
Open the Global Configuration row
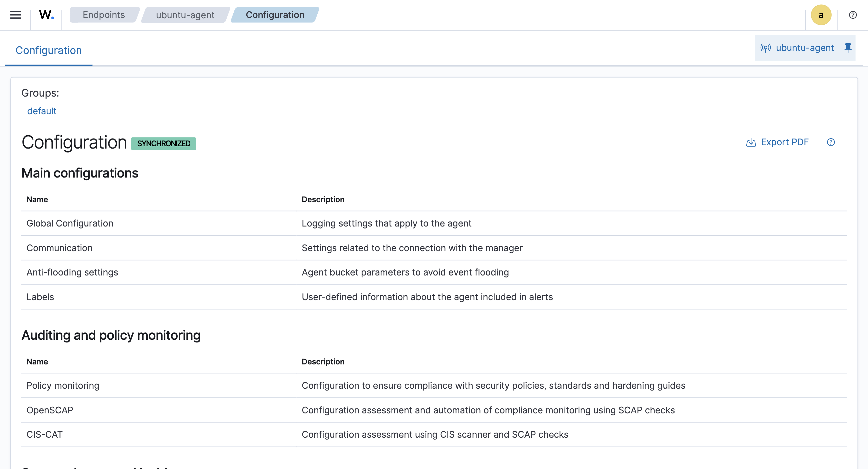click(x=70, y=223)
